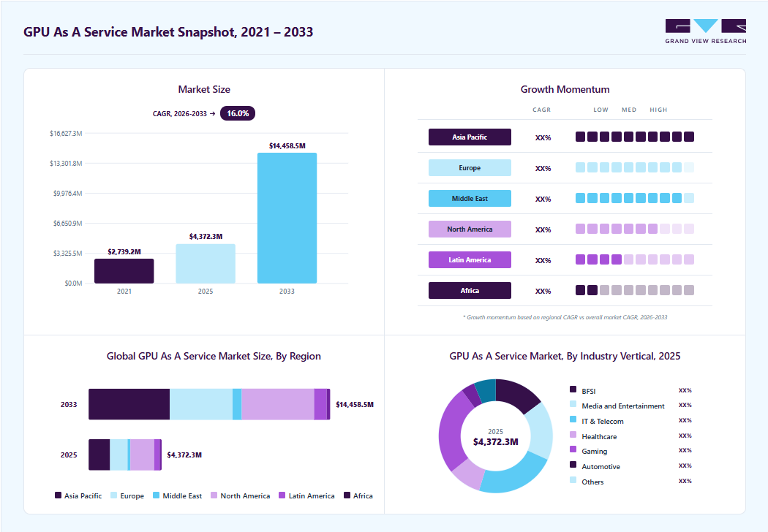Click the Asia Pacific region label
Image resolution: width=768 pixels, height=532 pixels.
[470, 137]
